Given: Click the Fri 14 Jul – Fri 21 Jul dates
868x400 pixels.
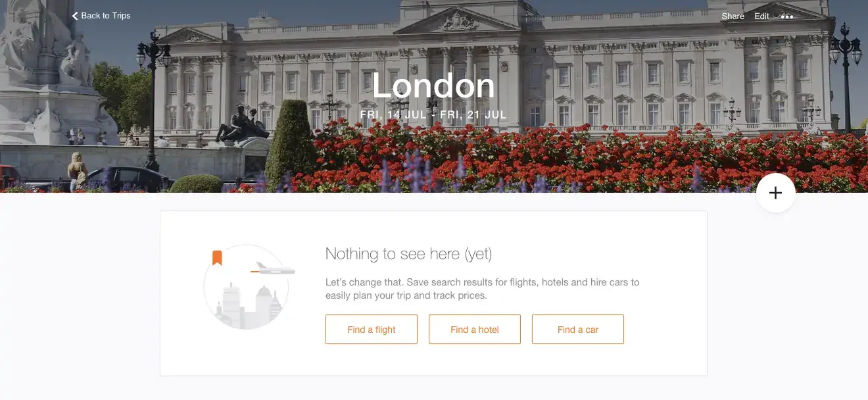Looking at the screenshot, I should 433,114.
